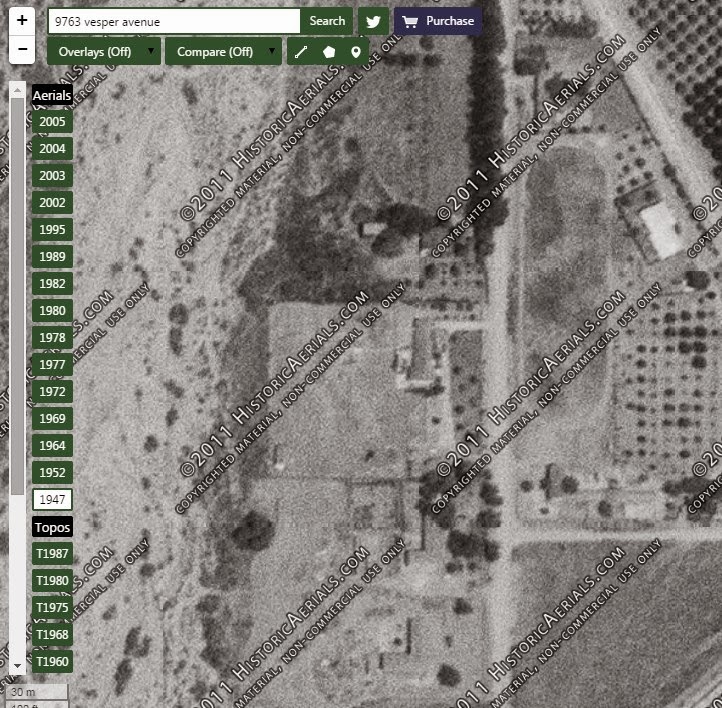This screenshot has width=722, height=708.
Task: Select the line measure tool
Action: (301, 52)
